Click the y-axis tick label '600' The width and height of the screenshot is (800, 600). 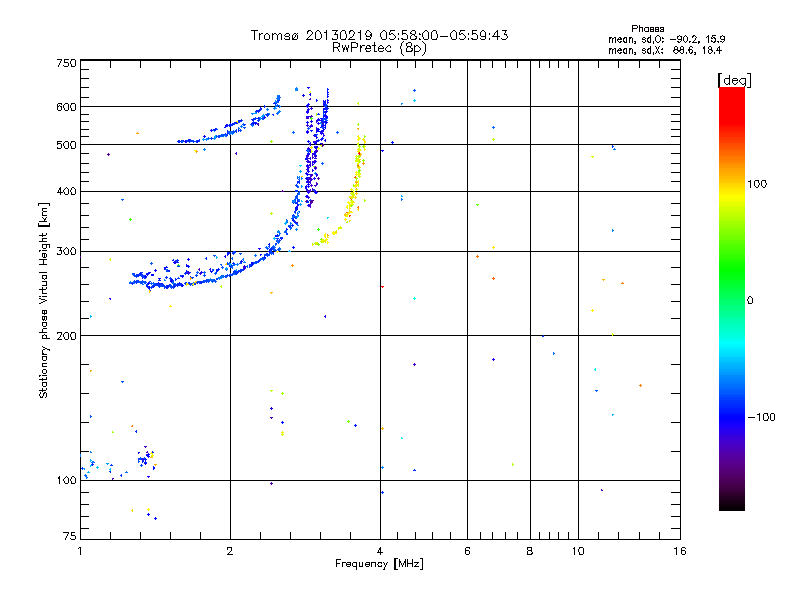point(66,107)
